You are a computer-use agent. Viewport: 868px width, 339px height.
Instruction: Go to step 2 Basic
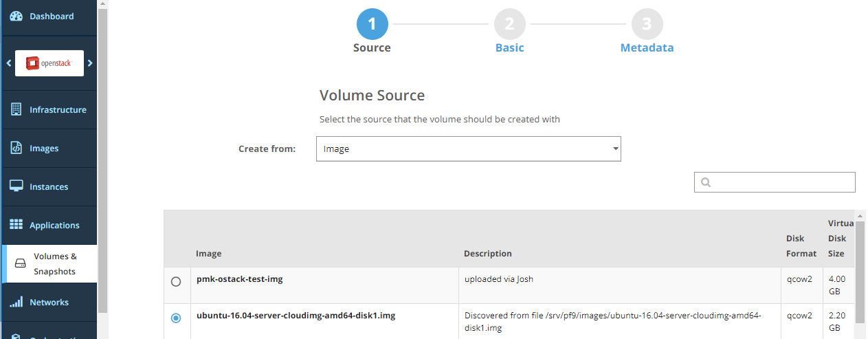point(509,25)
